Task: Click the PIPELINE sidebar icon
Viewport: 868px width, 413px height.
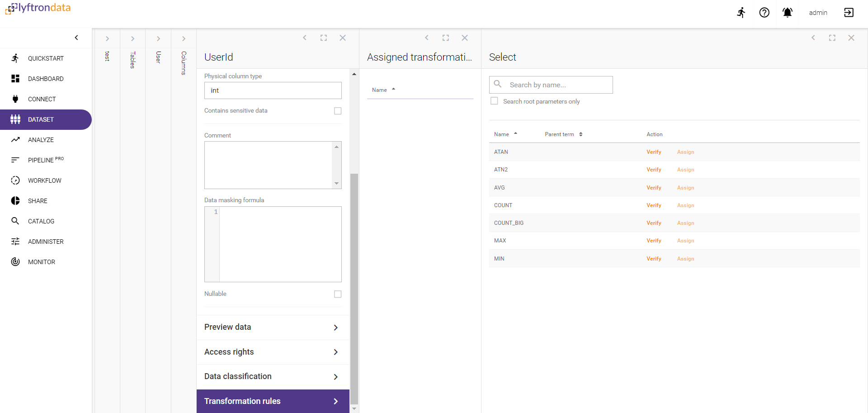Action: (x=15, y=160)
